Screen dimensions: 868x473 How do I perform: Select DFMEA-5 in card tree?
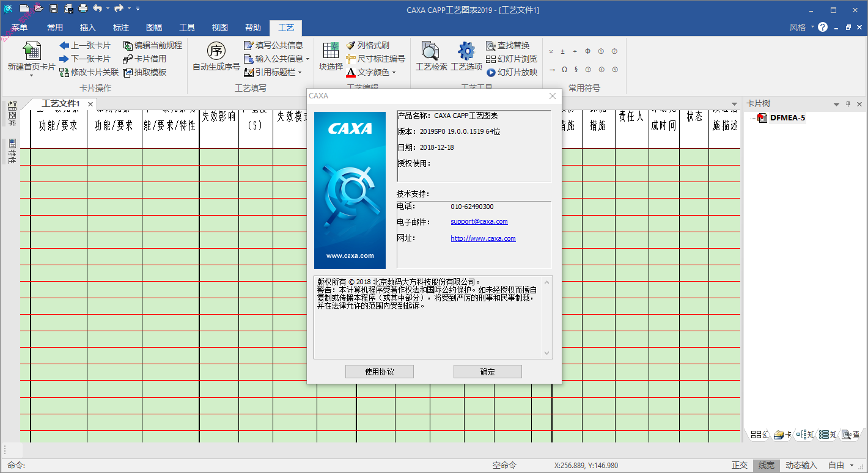(x=787, y=118)
